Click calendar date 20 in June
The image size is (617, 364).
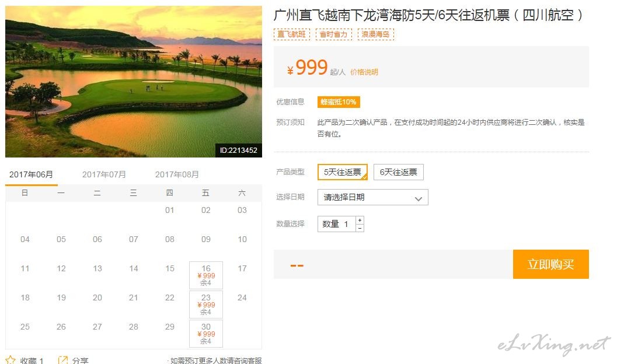(97, 297)
